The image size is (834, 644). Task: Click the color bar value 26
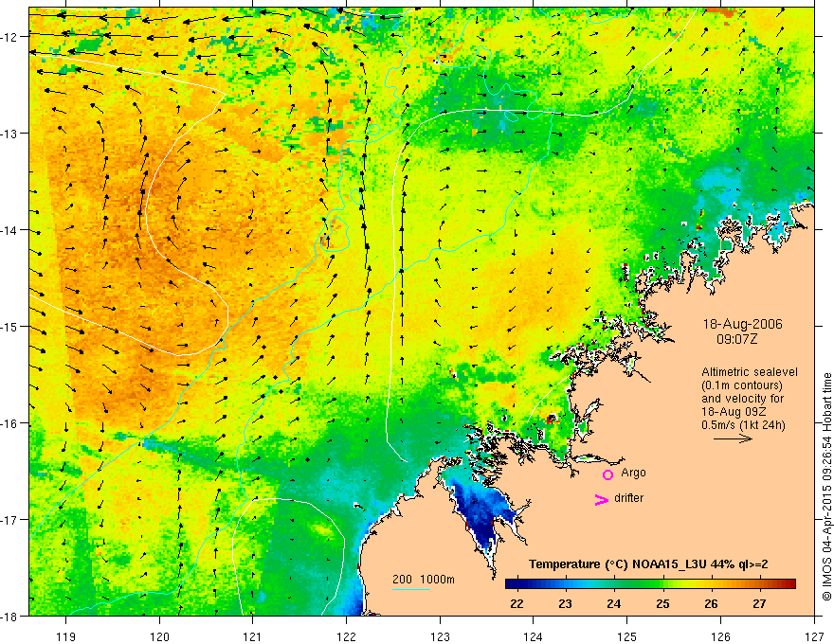coord(711,603)
